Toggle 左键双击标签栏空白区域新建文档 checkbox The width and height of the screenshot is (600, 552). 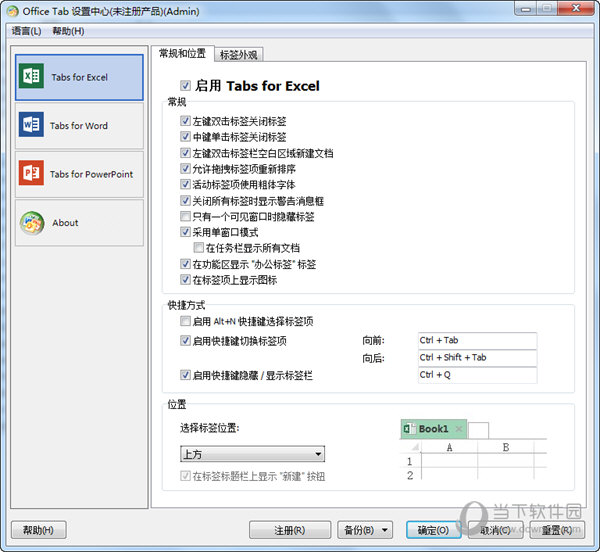click(x=185, y=153)
